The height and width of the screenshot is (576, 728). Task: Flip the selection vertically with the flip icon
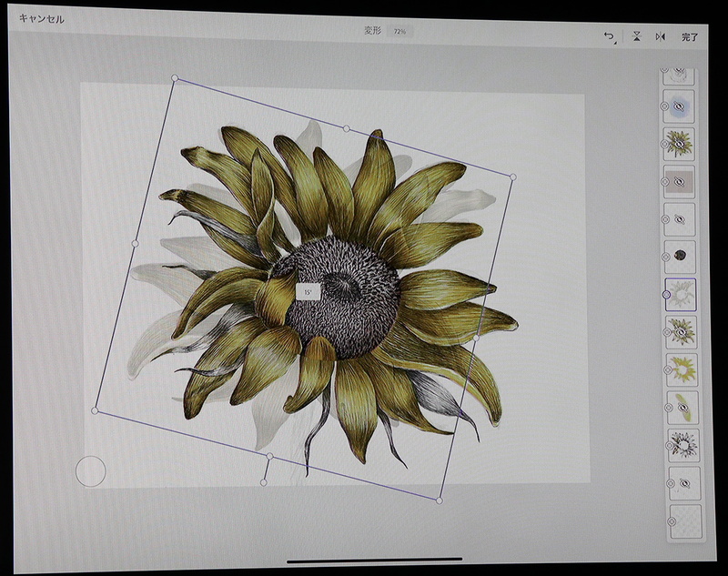pyautogui.click(x=636, y=36)
